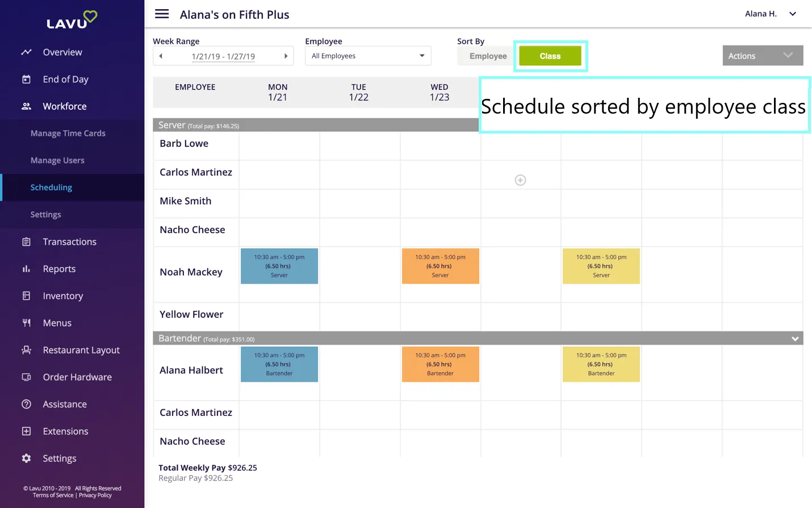This screenshot has width=812, height=508.
Task: Open Manage Time Cards submenu item
Action: [x=68, y=134]
